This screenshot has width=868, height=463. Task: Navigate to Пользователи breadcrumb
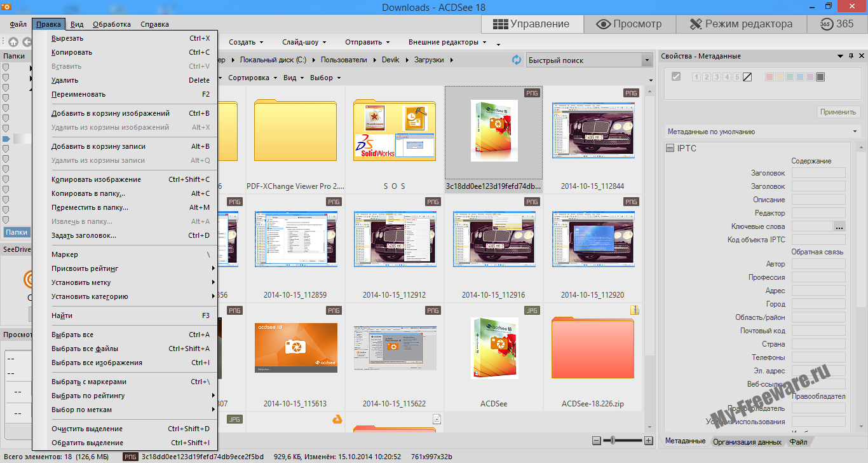click(x=344, y=60)
